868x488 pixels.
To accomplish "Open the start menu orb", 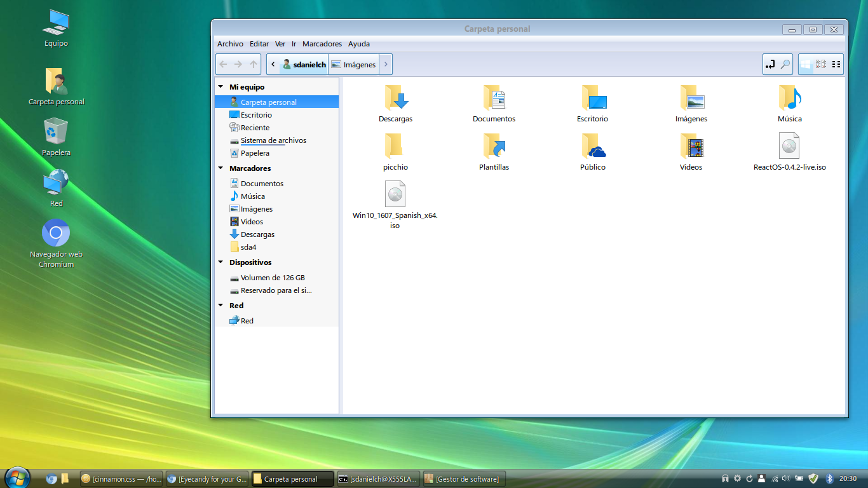I will click(17, 478).
